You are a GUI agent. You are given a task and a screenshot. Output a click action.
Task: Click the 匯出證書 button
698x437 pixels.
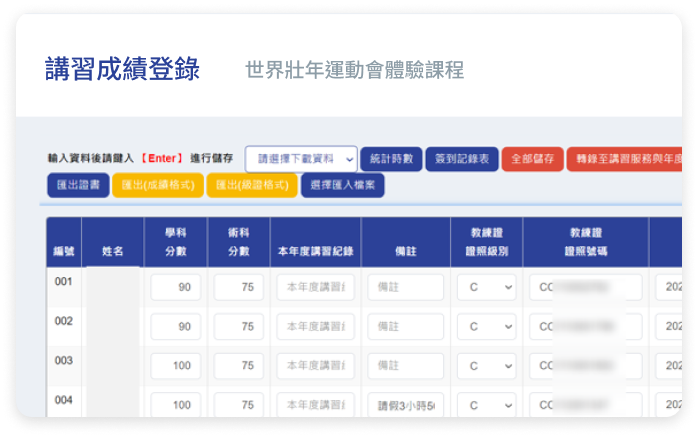(78, 185)
